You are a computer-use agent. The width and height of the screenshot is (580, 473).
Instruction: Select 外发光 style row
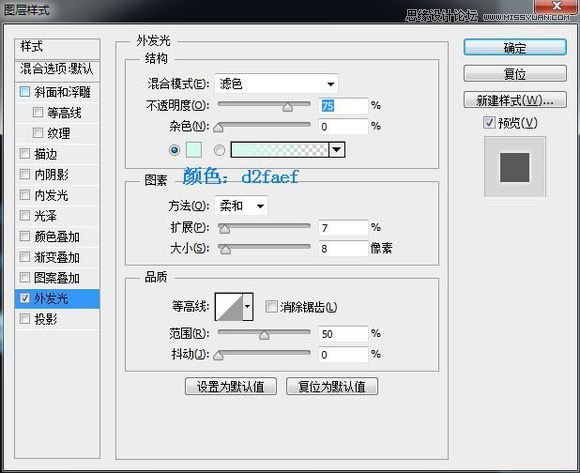coord(57,298)
